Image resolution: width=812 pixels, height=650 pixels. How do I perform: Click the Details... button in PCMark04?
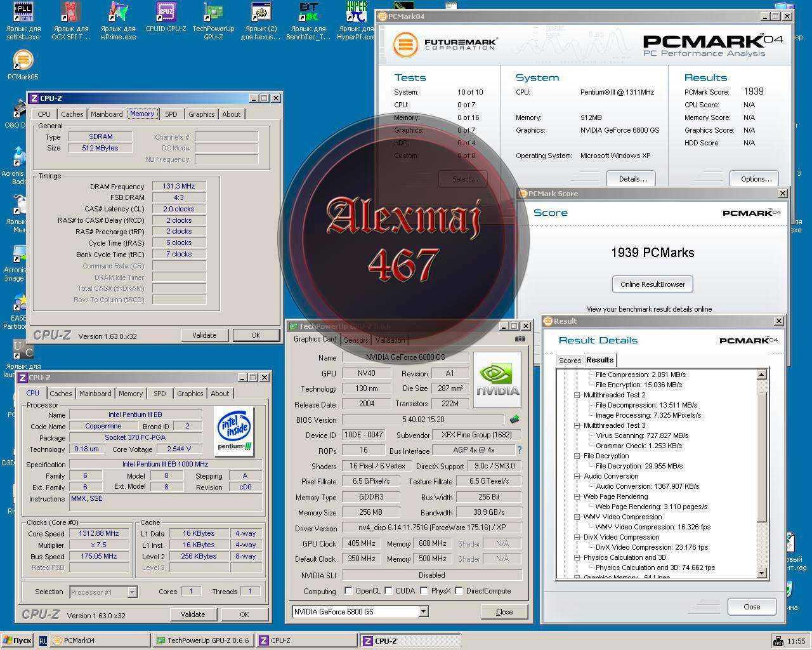[632, 178]
